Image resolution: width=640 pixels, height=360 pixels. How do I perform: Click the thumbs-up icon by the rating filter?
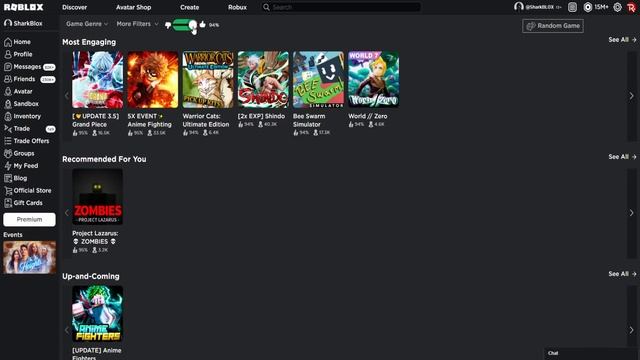click(x=202, y=24)
